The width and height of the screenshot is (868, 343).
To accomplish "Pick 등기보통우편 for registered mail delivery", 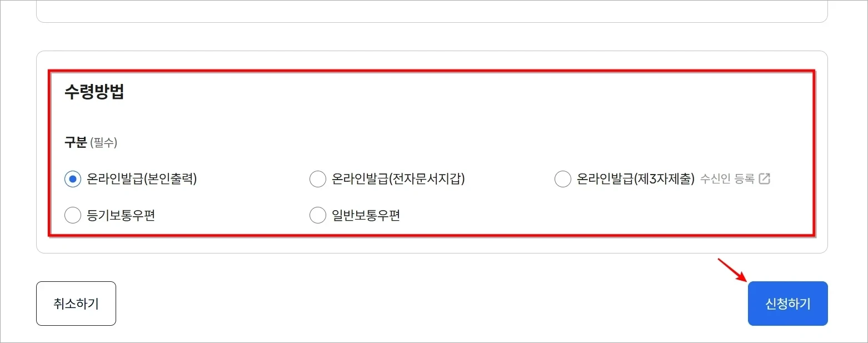I will click(73, 215).
